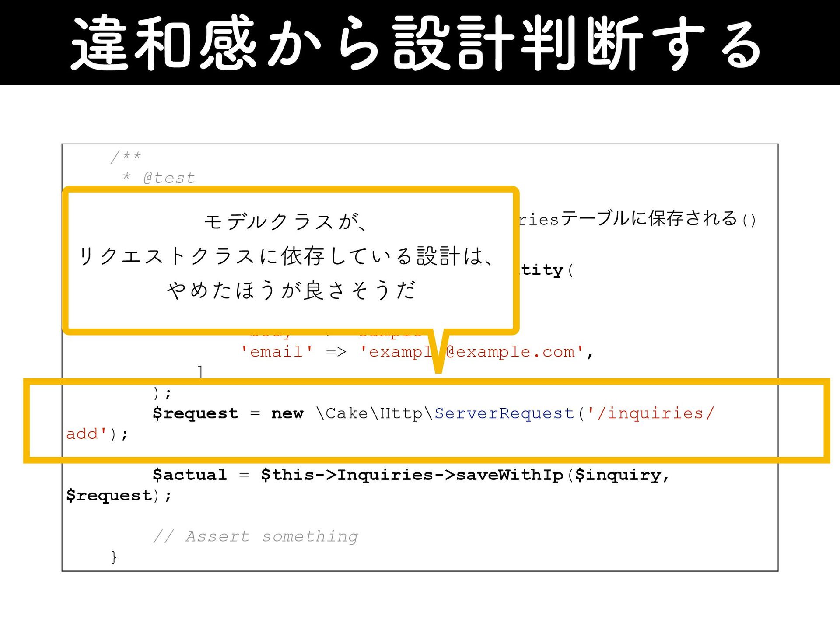Click the blue ServerRequest class name
The height and width of the screenshot is (630, 840).
tap(504, 413)
